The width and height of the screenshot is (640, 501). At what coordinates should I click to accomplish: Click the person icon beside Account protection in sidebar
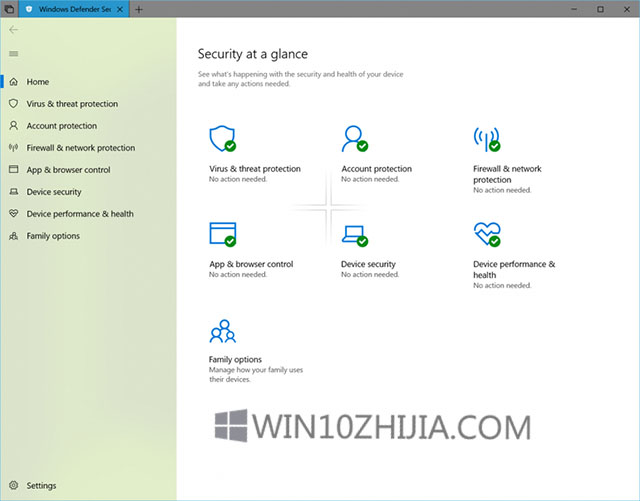click(13, 125)
